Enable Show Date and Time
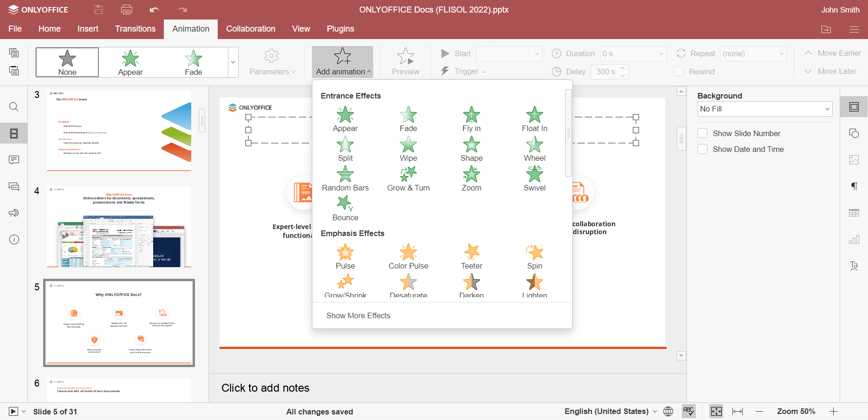868x420 pixels. point(702,149)
